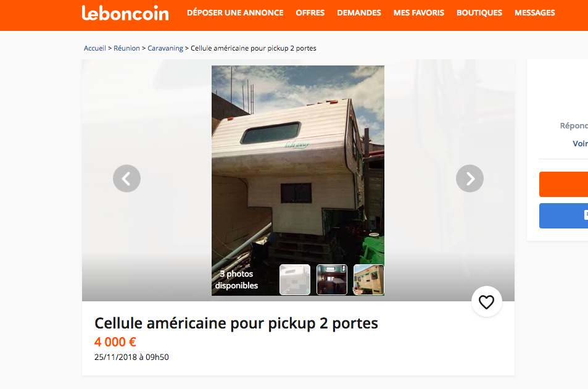
Task: Click the orange contact button in sidebar
Action: point(563,184)
